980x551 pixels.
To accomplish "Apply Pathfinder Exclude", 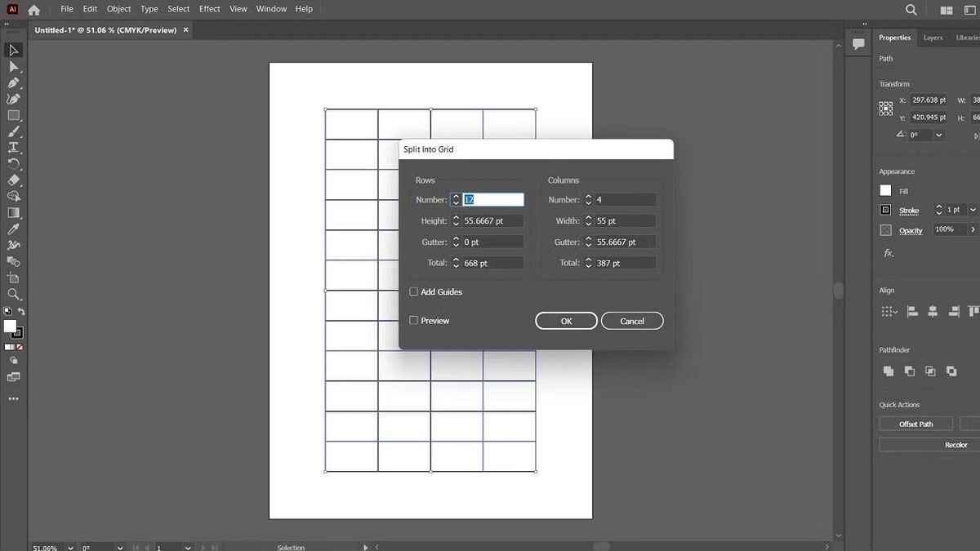I will pyautogui.click(x=951, y=371).
